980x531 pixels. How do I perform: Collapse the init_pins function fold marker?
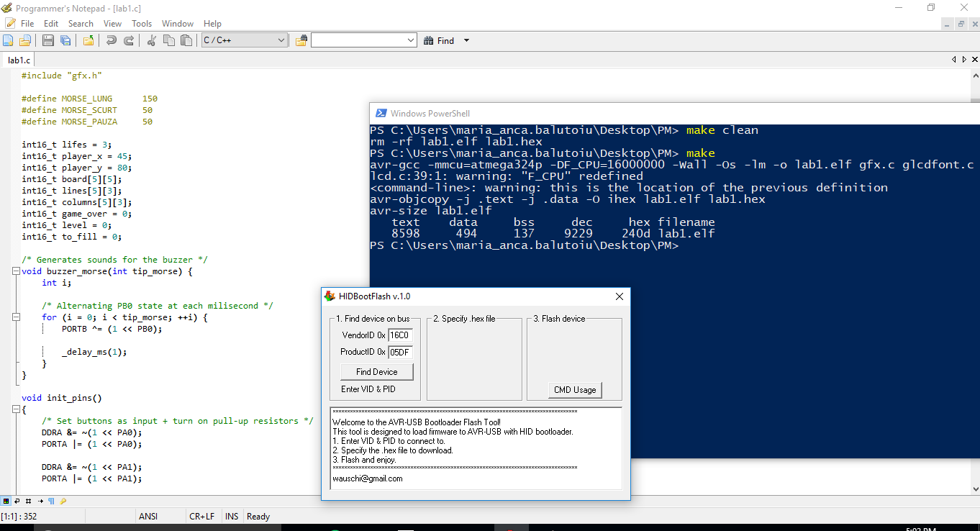(15, 409)
